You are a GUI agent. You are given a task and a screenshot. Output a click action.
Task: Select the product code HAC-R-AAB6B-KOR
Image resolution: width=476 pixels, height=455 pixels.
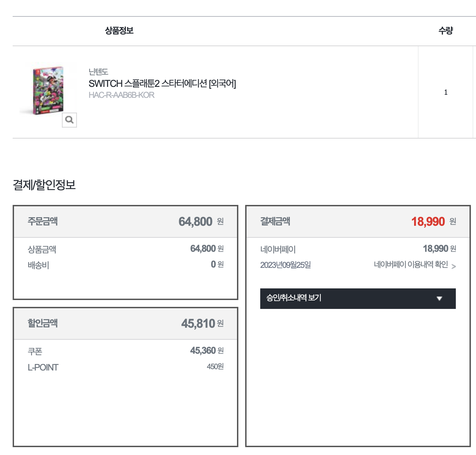(x=121, y=95)
